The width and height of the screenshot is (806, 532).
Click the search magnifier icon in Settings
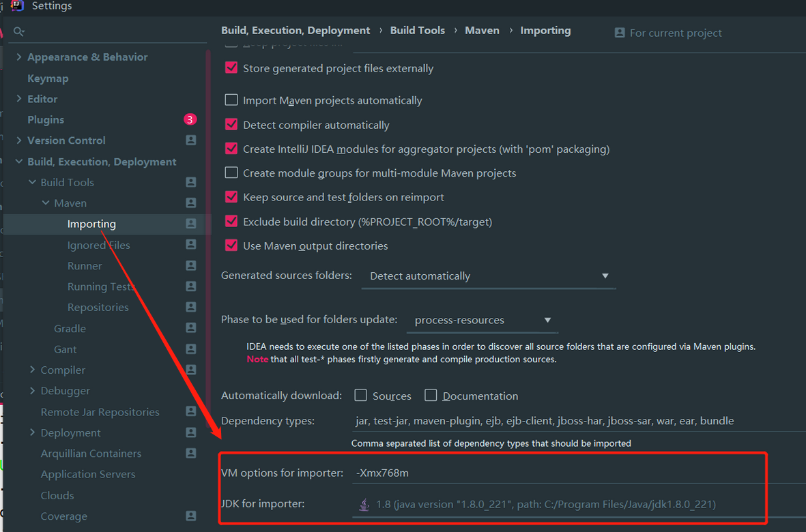(18, 32)
